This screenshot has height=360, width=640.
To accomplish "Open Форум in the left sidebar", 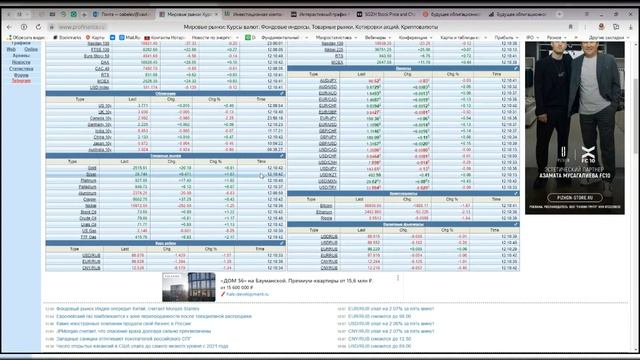I will click(21, 75).
